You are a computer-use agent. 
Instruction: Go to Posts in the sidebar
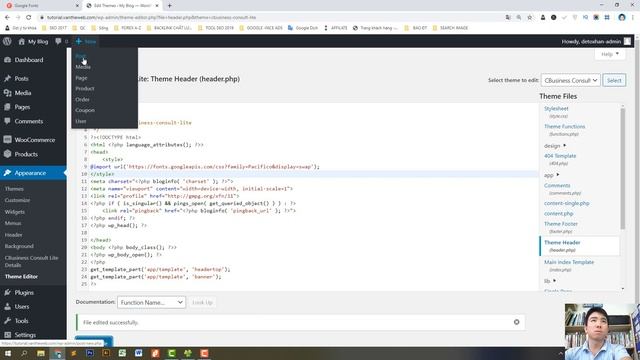click(21, 78)
